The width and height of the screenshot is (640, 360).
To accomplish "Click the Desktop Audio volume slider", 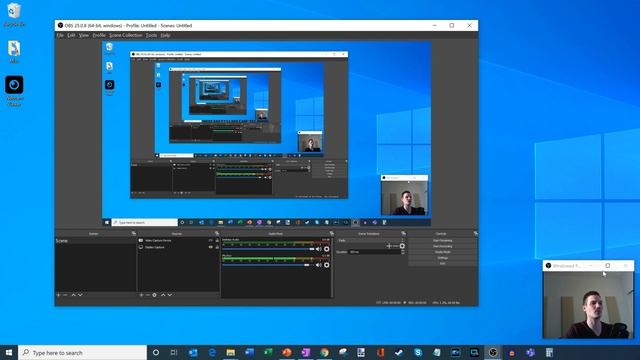I will click(x=269, y=249).
